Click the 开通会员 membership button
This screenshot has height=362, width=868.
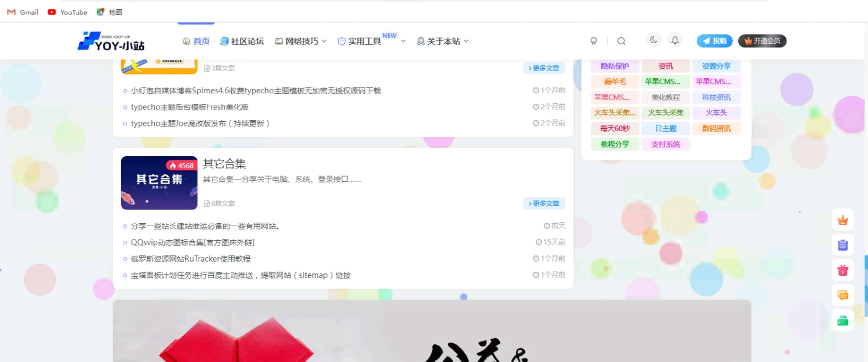(x=763, y=41)
